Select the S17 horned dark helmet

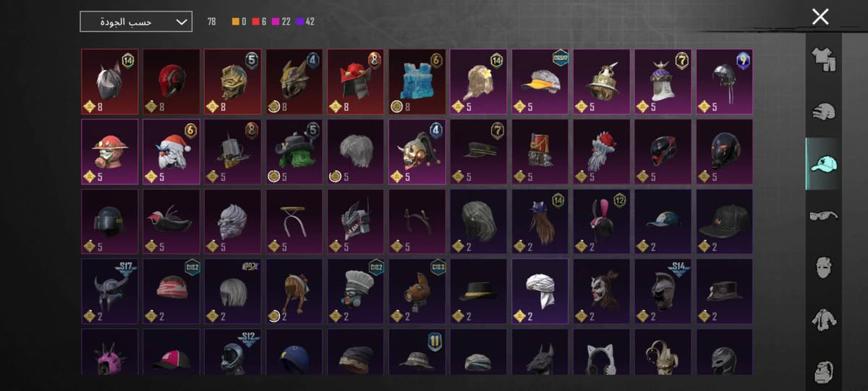[x=110, y=291]
